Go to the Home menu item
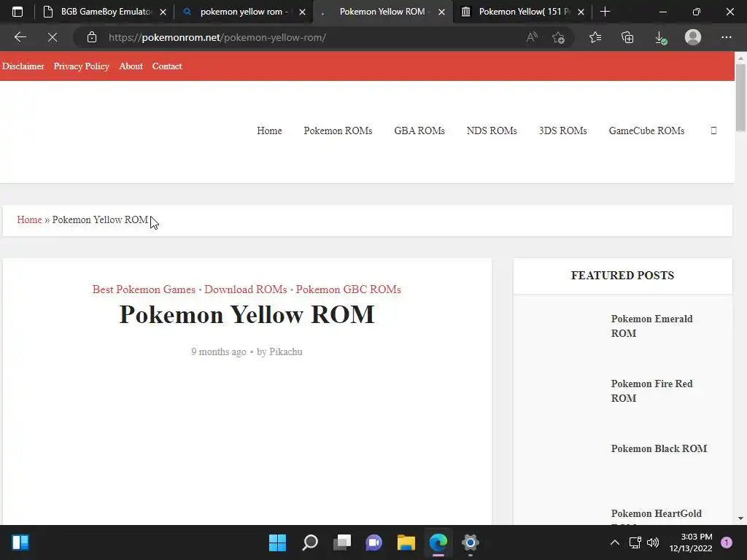The height and width of the screenshot is (560, 747). point(269,131)
